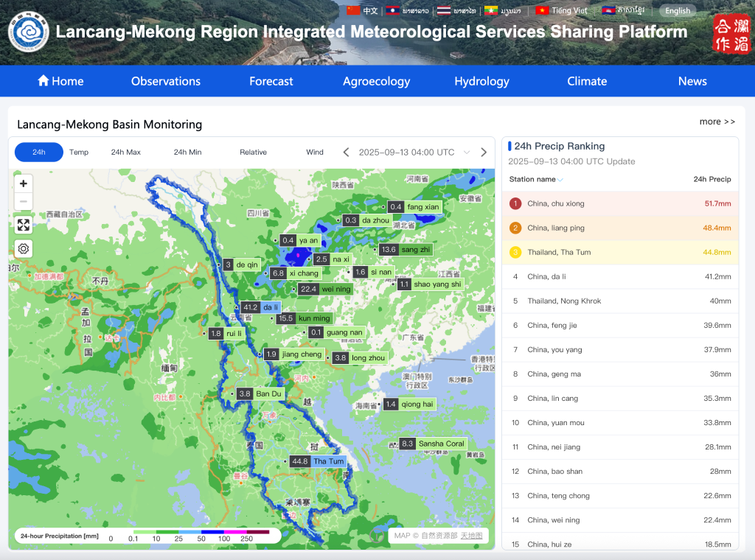This screenshot has width=755, height=560.
Task: Navigate to the Agroecology menu
Action: point(376,81)
